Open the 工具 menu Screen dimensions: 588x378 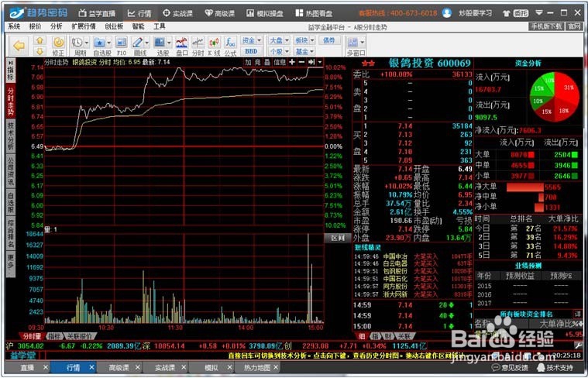coord(160,26)
